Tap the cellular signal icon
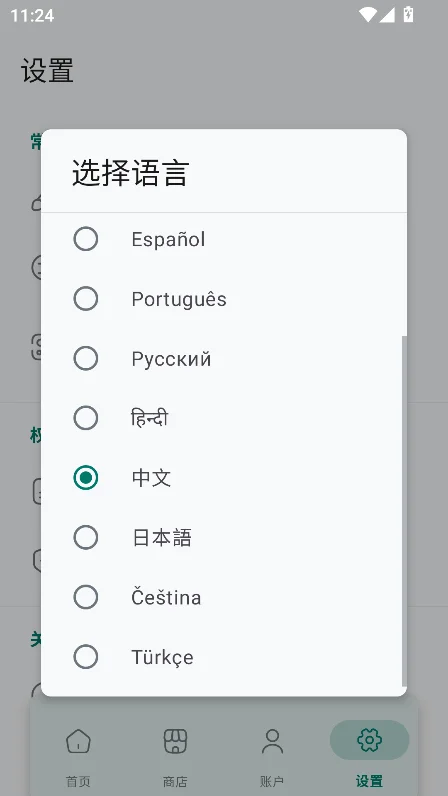 387,15
